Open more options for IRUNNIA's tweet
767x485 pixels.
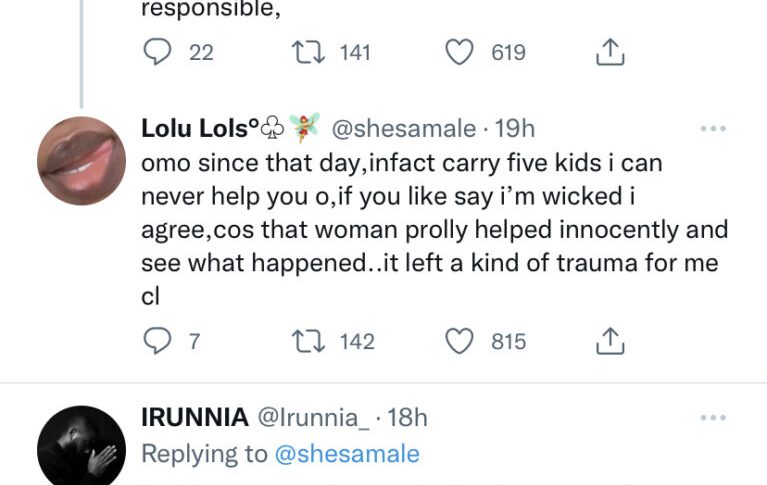point(712,418)
